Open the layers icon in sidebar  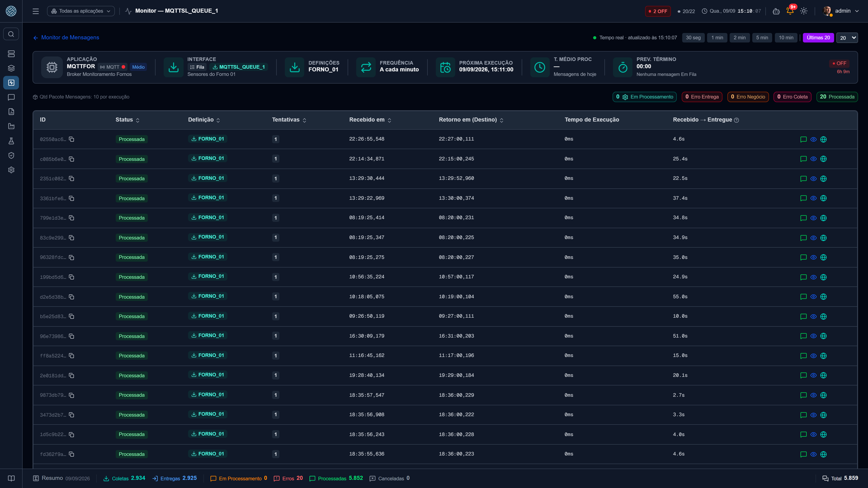(x=11, y=68)
